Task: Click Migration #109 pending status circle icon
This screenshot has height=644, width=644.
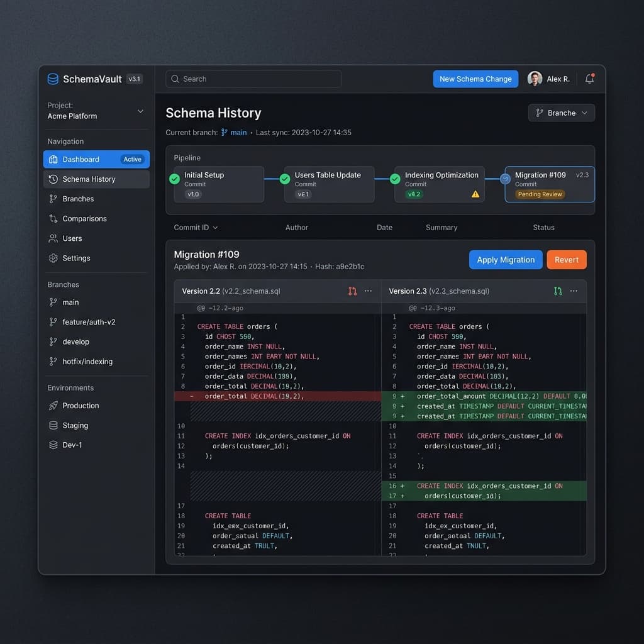Action: (505, 179)
